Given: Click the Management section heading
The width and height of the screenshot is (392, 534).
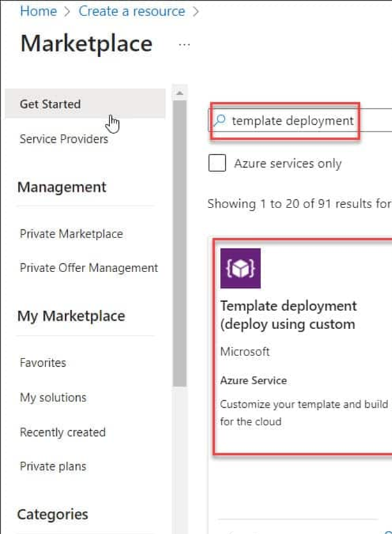Looking at the screenshot, I should point(62,188).
